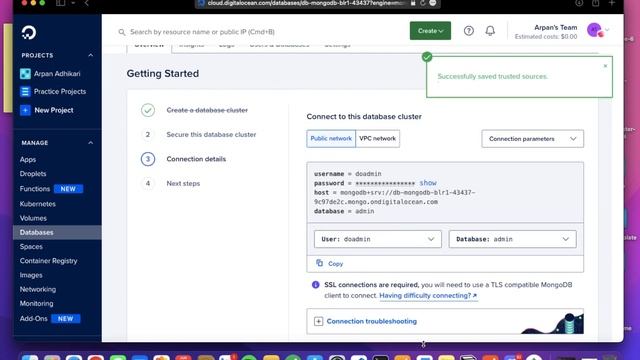Go to Secure this database cluster step
The height and width of the screenshot is (360, 640).
[x=211, y=134]
